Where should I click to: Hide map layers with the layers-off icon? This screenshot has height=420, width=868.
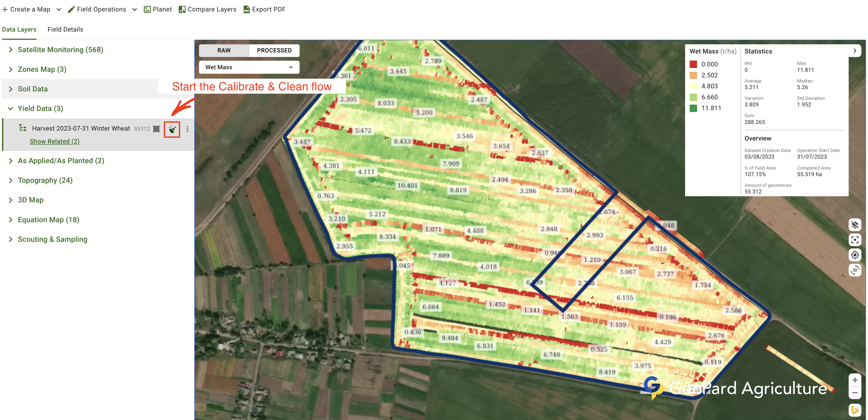point(855,225)
